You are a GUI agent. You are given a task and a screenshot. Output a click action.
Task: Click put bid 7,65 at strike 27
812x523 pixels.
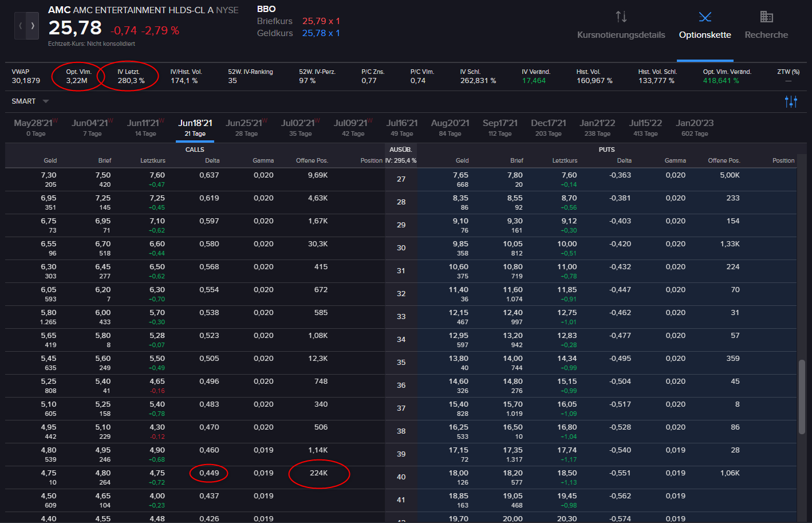click(460, 175)
